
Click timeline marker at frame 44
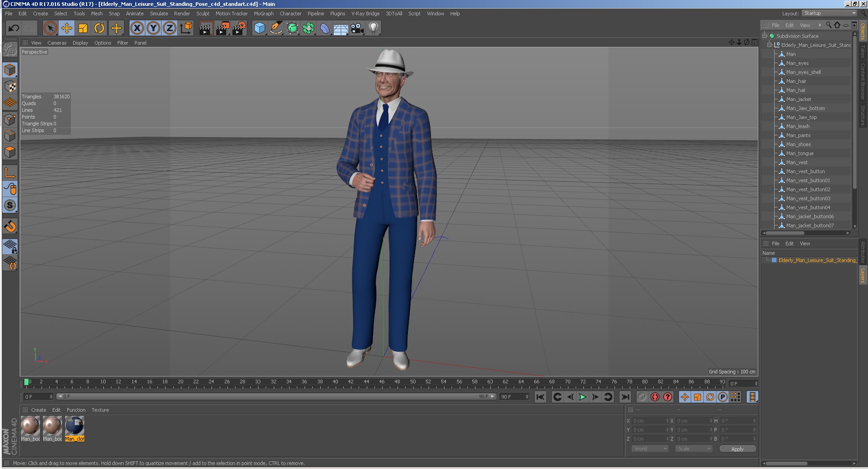point(366,382)
